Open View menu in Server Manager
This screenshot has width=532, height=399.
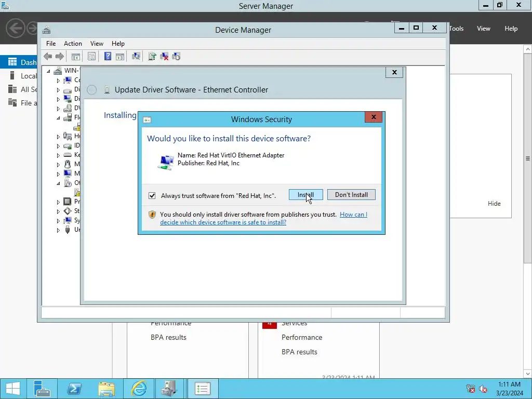click(484, 29)
